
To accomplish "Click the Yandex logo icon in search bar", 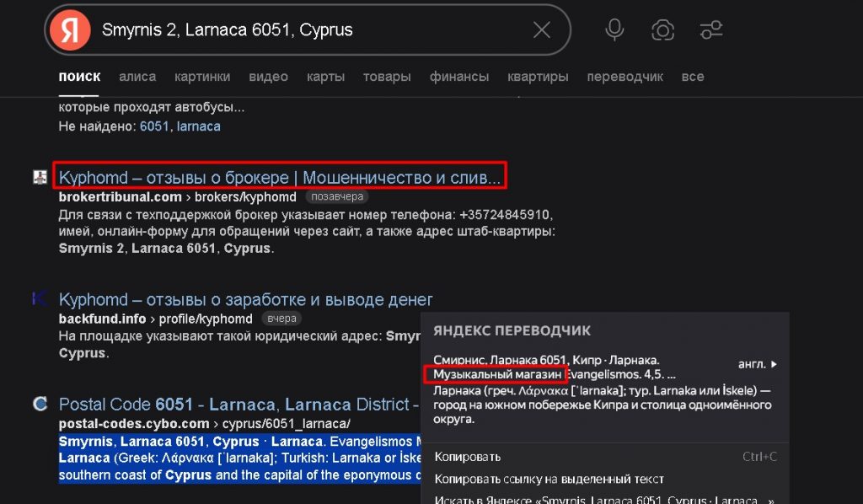I will pyautogui.click(x=70, y=29).
